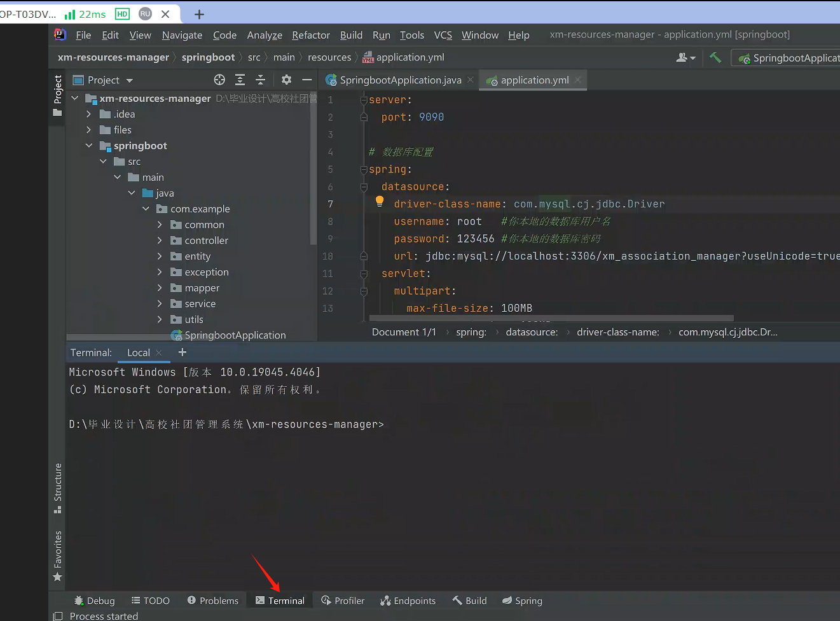
Task: Expand the utils package
Action: (160, 319)
